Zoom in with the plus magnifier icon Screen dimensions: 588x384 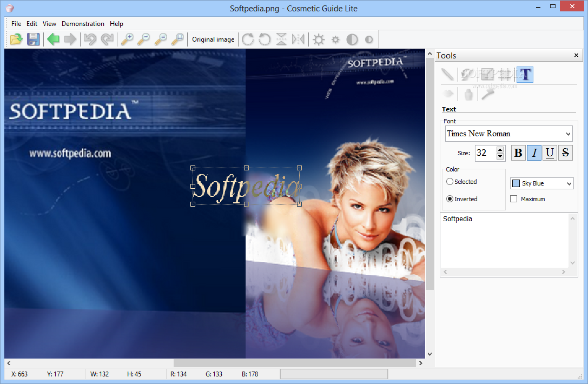pyautogui.click(x=128, y=39)
